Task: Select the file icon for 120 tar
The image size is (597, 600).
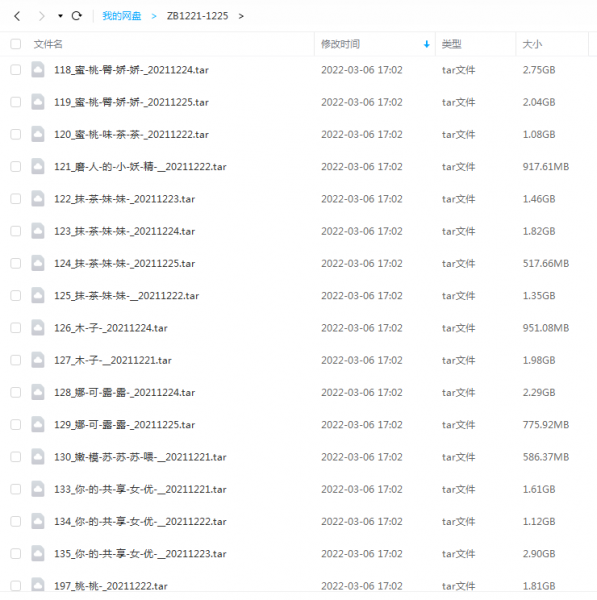Action: tap(38, 134)
